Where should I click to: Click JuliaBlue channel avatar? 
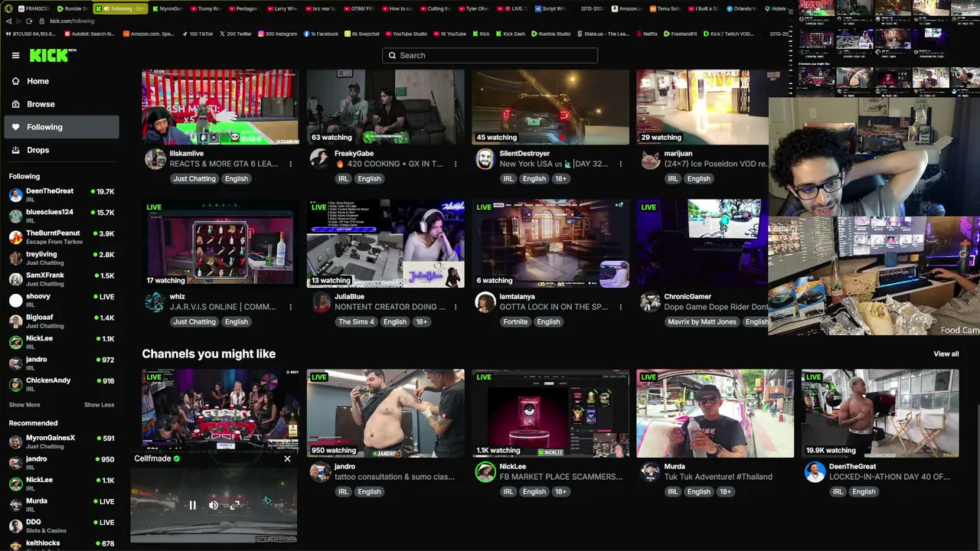pyautogui.click(x=320, y=302)
